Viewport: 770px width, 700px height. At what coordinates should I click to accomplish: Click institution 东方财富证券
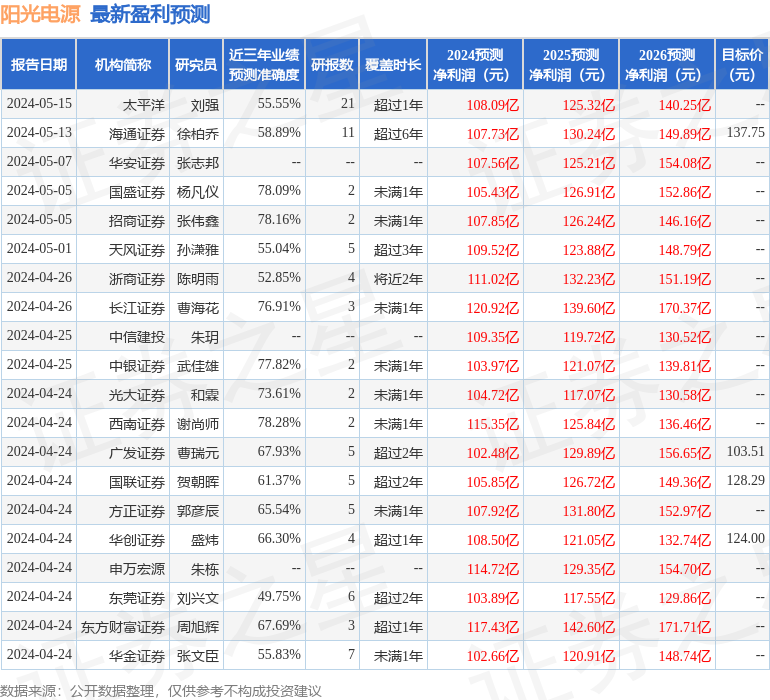(x=123, y=627)
